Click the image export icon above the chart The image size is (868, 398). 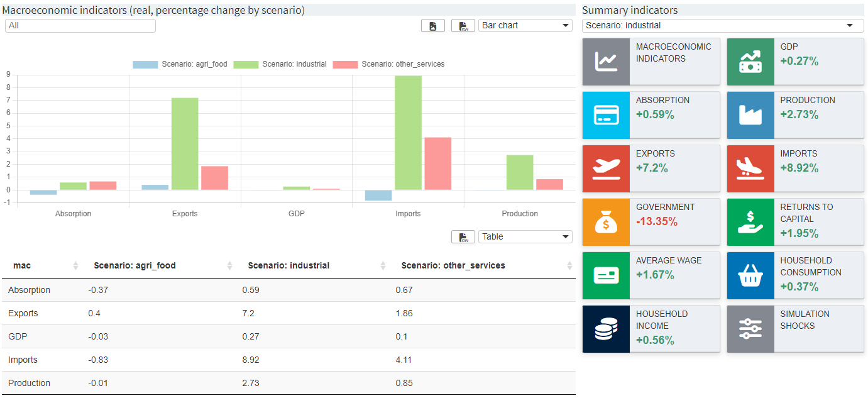pos(432,25)
